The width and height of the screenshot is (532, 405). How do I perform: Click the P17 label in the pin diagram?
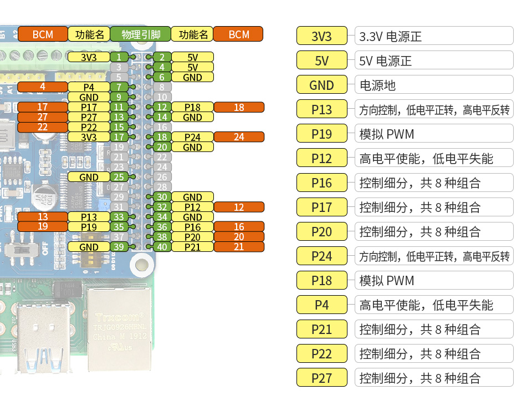point(89,107)
